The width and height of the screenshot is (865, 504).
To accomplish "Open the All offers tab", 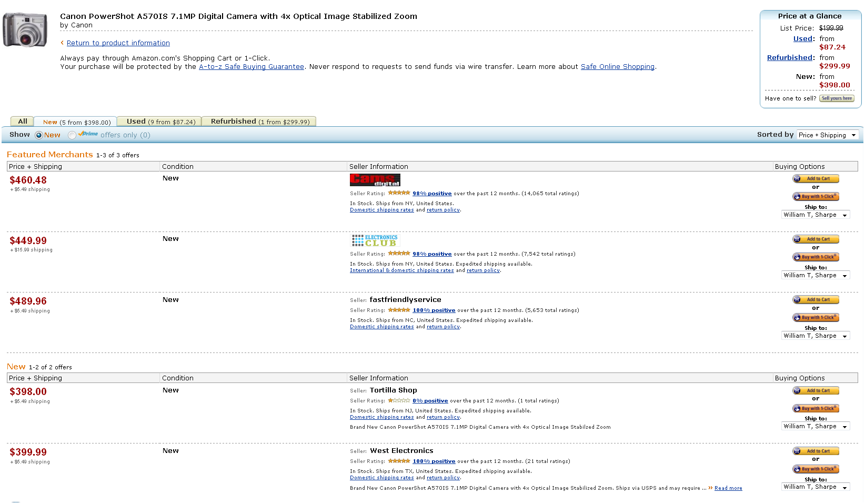I will click(23, 122).
